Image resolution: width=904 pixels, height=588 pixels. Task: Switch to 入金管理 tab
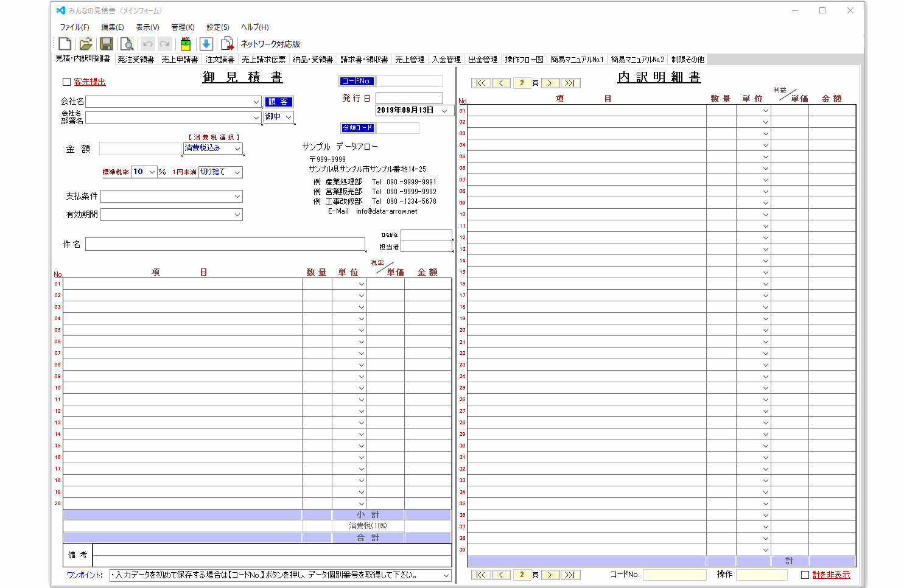tap(446, 60)
